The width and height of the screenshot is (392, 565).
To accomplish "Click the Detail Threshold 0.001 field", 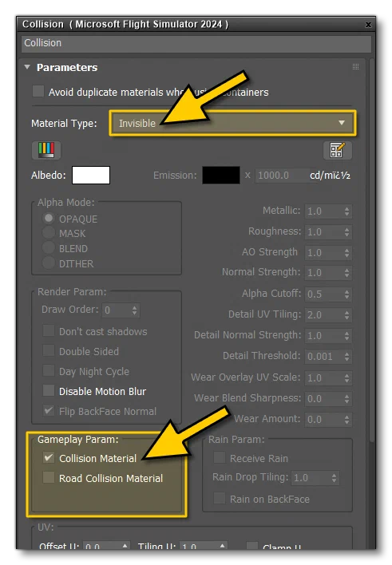I will (323, 357).
